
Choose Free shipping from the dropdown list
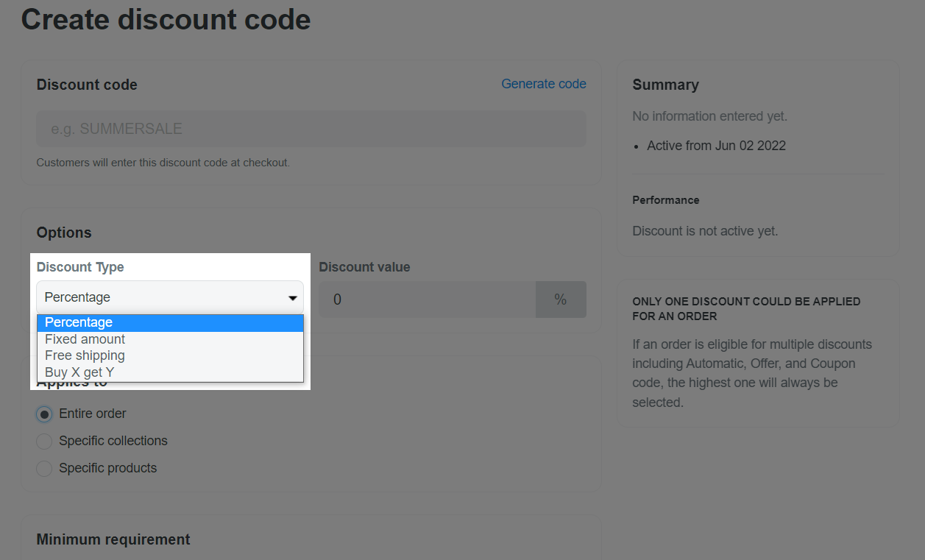(x=170, y=355)
